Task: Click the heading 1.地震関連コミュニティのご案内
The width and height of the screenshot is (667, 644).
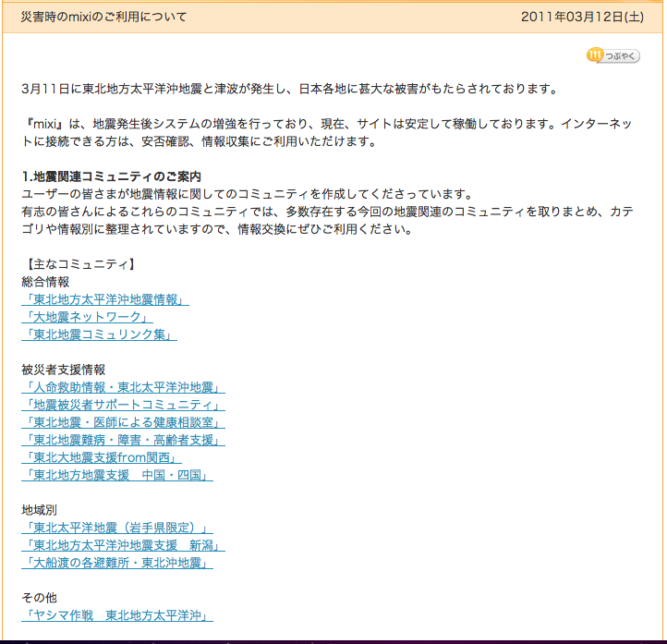Action: pos(111,176)
